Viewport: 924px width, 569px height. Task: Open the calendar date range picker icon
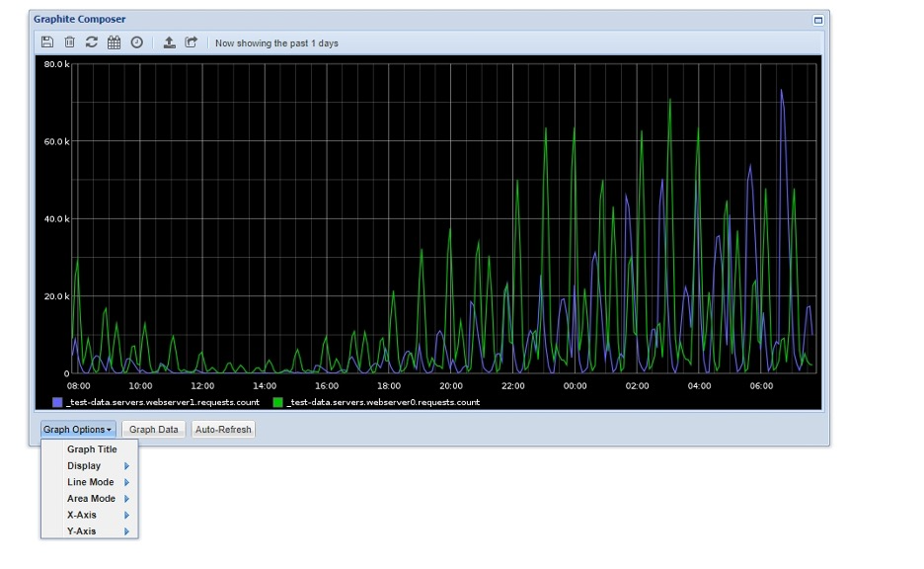click(x=115, y=42)
